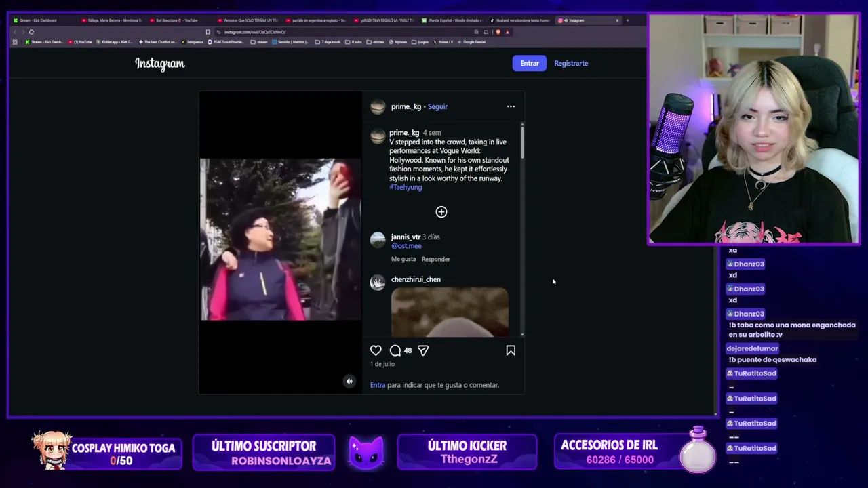Open the Brave Rewards triangle icon
868x488 pixels.
pyautogui.click(x=507, y=32)
